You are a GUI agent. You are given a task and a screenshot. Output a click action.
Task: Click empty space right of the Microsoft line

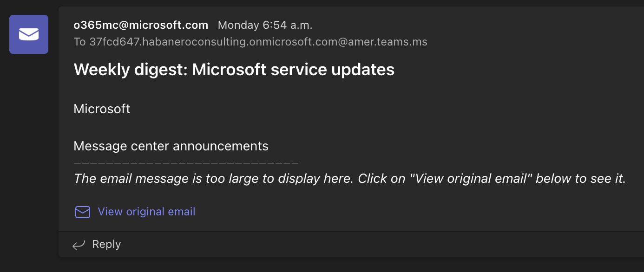(x=372, y=109)
